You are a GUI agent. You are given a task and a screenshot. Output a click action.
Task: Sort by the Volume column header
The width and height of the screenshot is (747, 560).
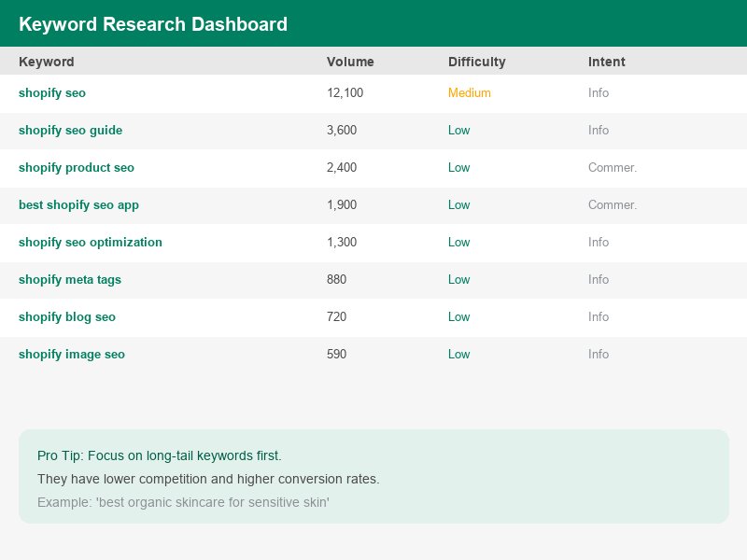[350, 62]
